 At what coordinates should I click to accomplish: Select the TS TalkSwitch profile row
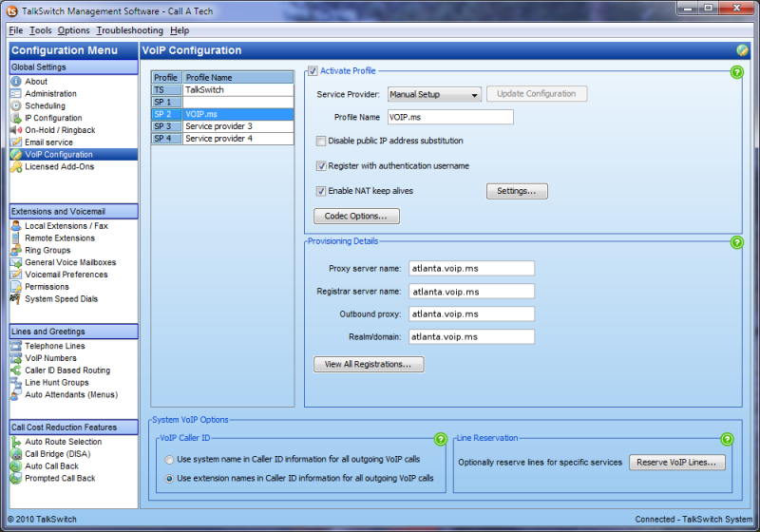(x=222, y=90)
